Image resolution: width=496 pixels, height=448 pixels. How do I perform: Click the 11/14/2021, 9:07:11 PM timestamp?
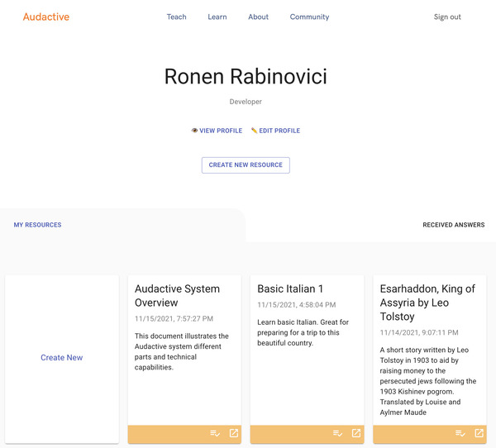[x=419, y=332]
